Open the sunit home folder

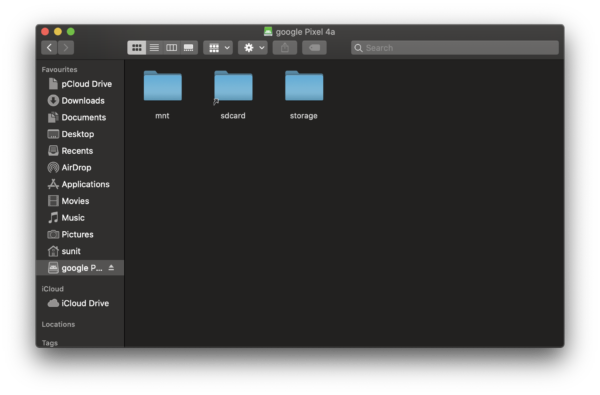tap(80, 251)
